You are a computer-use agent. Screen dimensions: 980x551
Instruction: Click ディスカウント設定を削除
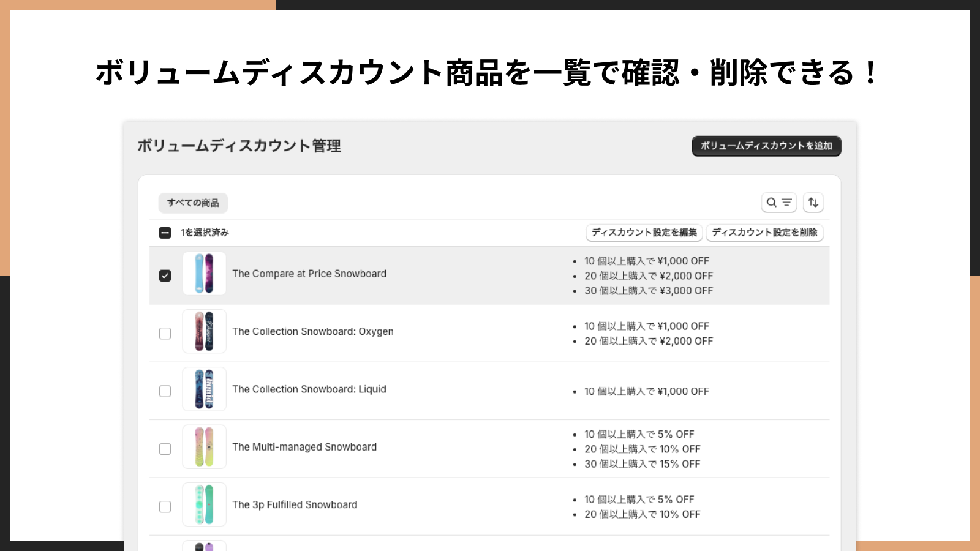[x=765, y=233]
